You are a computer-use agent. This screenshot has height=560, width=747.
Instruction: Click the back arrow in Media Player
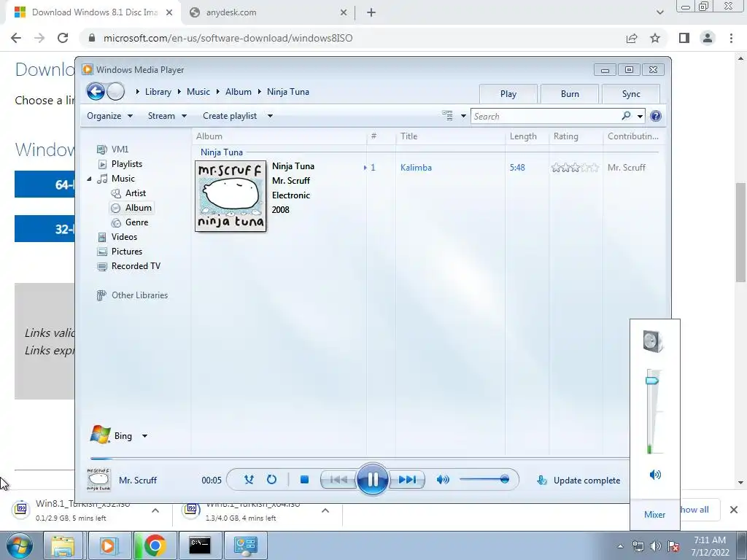click(x=96, y=91)
